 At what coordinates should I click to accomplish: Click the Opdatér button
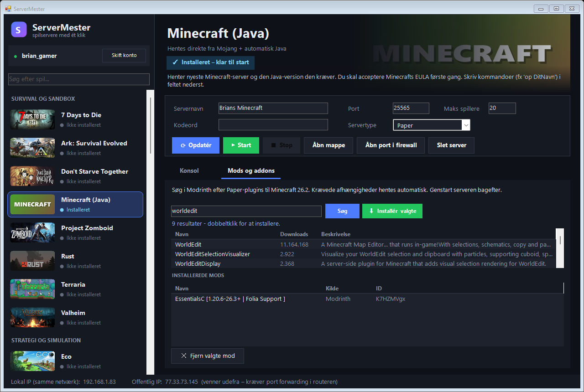click(x=196, y=145)
